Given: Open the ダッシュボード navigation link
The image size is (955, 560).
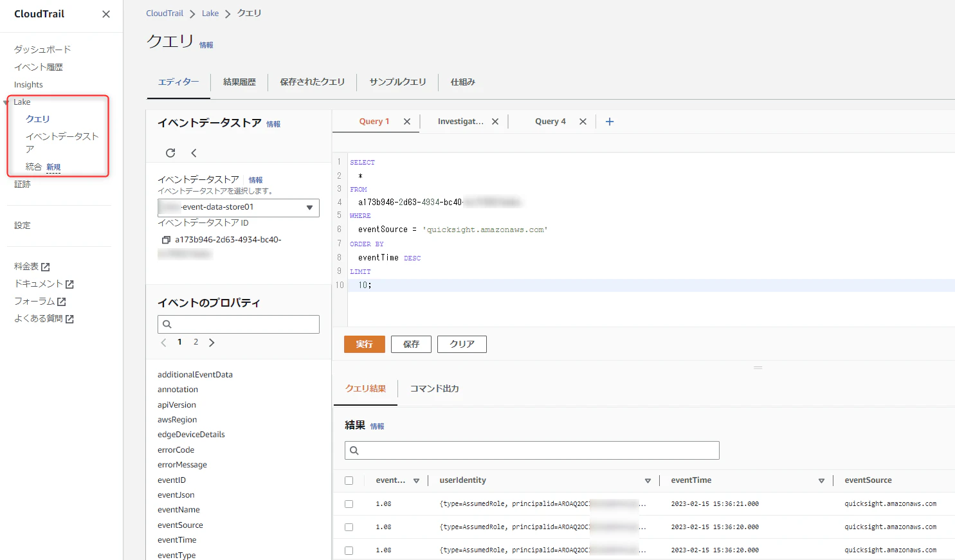Looking at the screenshot, I should tap(42, 50).
